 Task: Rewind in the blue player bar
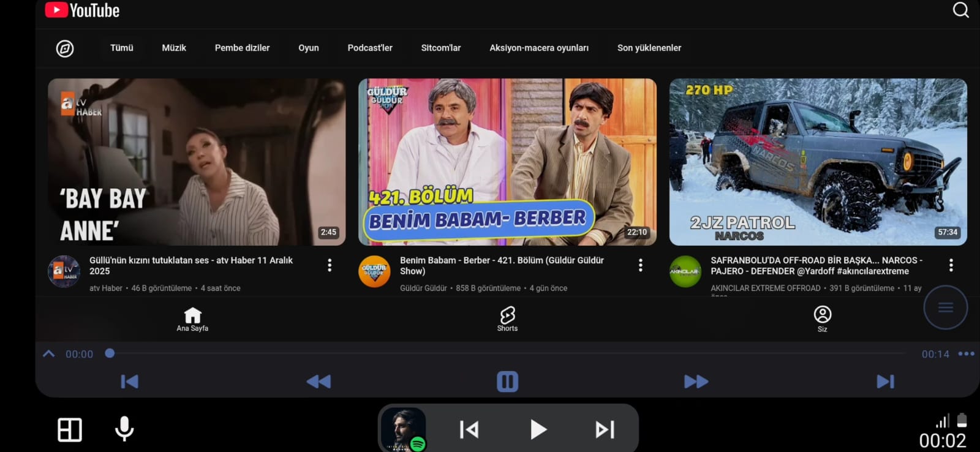[x=318, y=382]
